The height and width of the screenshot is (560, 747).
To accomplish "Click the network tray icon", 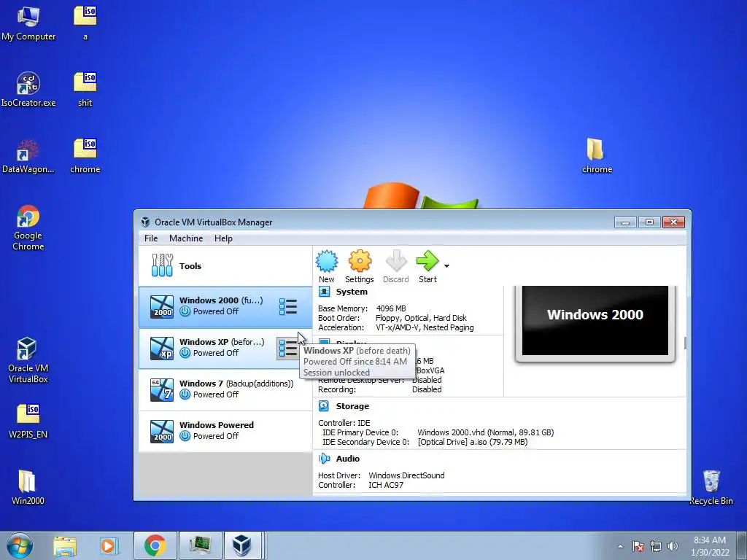I will pos(656,546).
